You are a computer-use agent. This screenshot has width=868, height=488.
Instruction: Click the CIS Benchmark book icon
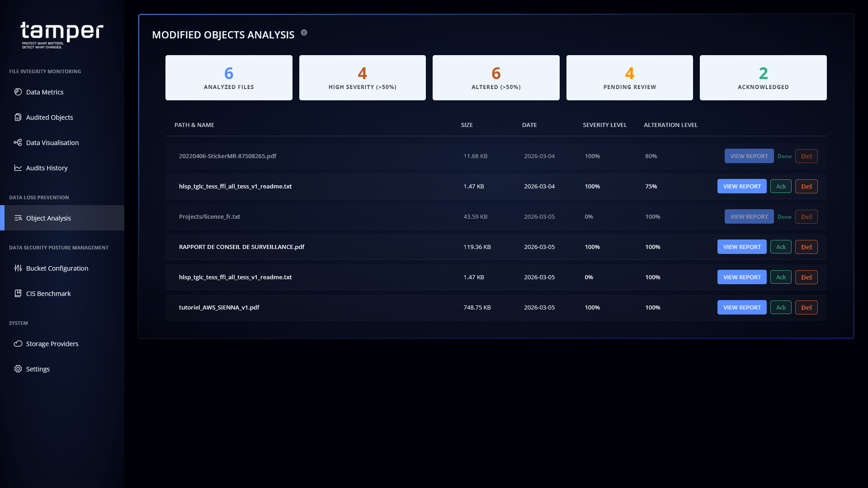[x=18, y=293]
